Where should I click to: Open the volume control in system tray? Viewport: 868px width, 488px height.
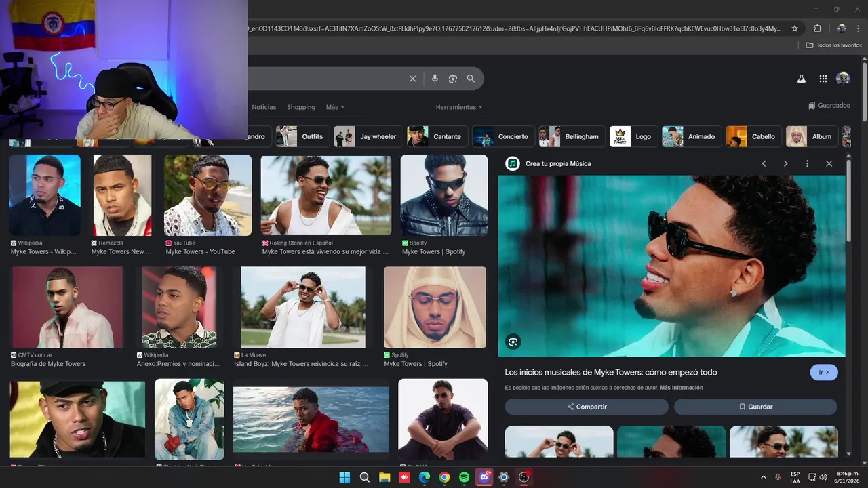pyautogui.click(x=823, y=477)
